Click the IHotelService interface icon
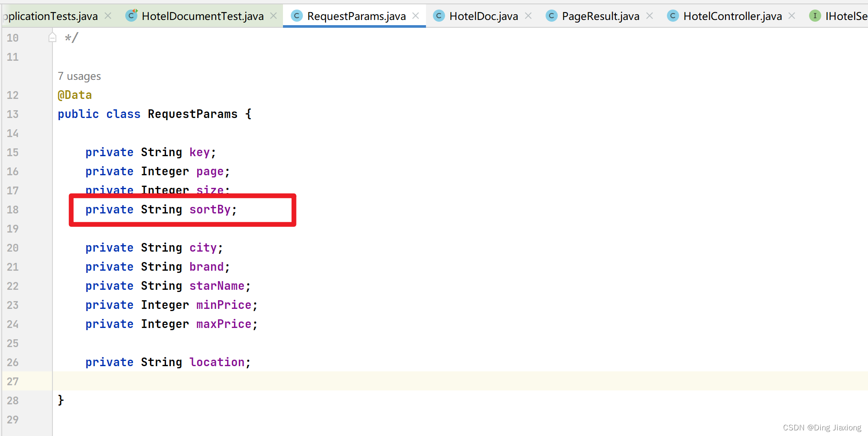 (815, 16)
